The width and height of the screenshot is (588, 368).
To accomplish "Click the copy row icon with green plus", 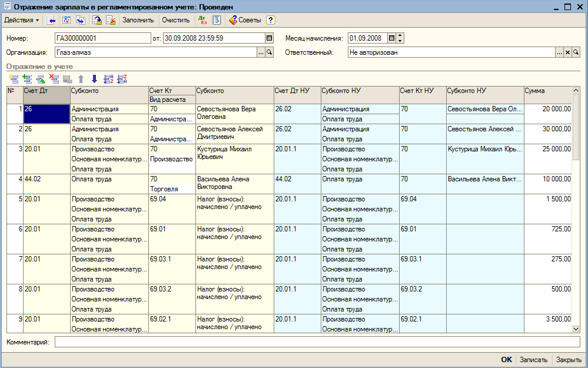I will pyautogui.click(x=28, y=79).
